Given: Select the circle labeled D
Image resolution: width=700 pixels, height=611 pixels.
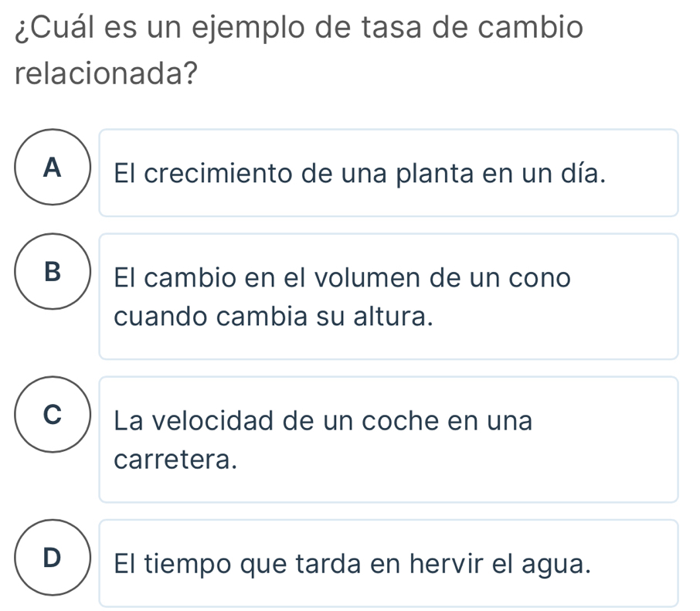Looking at the screenshot, I should [51, 557].
